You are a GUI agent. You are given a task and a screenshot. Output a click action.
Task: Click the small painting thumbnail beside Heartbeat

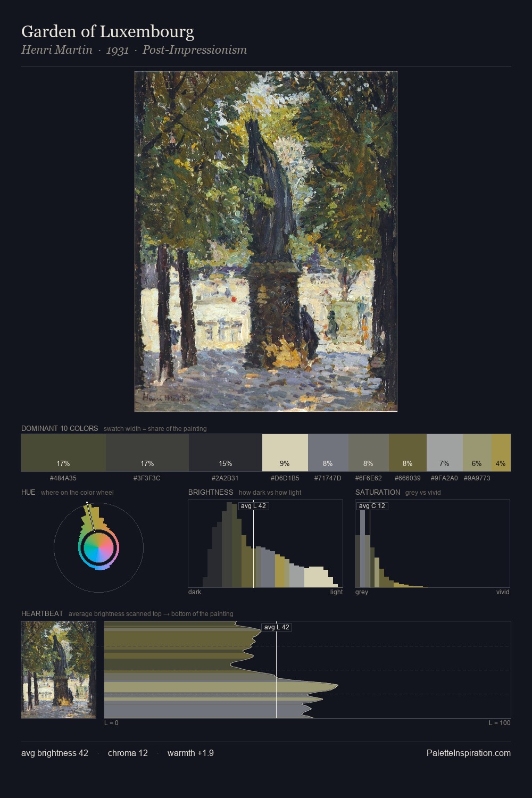point(59,670)
